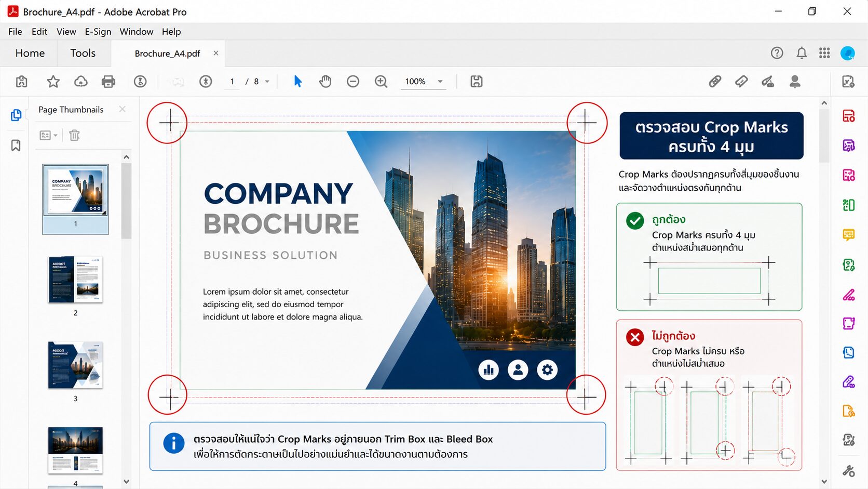Choose the Selection arrow tool

point(297,82)
